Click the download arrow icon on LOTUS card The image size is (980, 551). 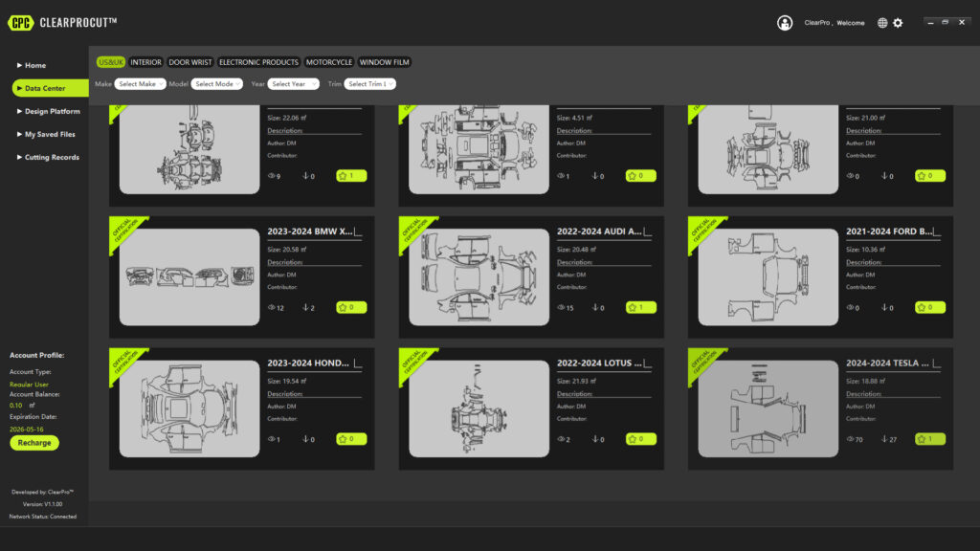[595, 439]
